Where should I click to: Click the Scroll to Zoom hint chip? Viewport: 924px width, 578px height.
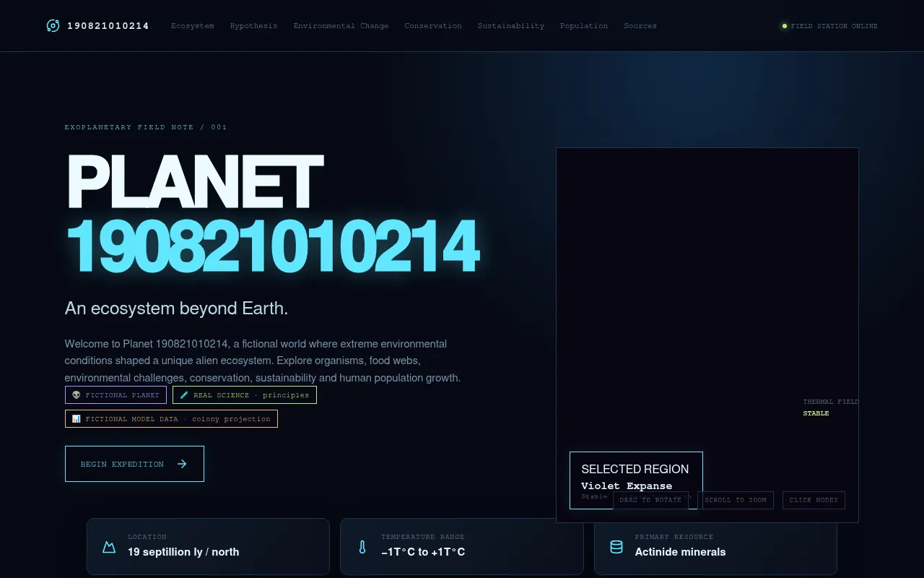(x=736, y=500)
